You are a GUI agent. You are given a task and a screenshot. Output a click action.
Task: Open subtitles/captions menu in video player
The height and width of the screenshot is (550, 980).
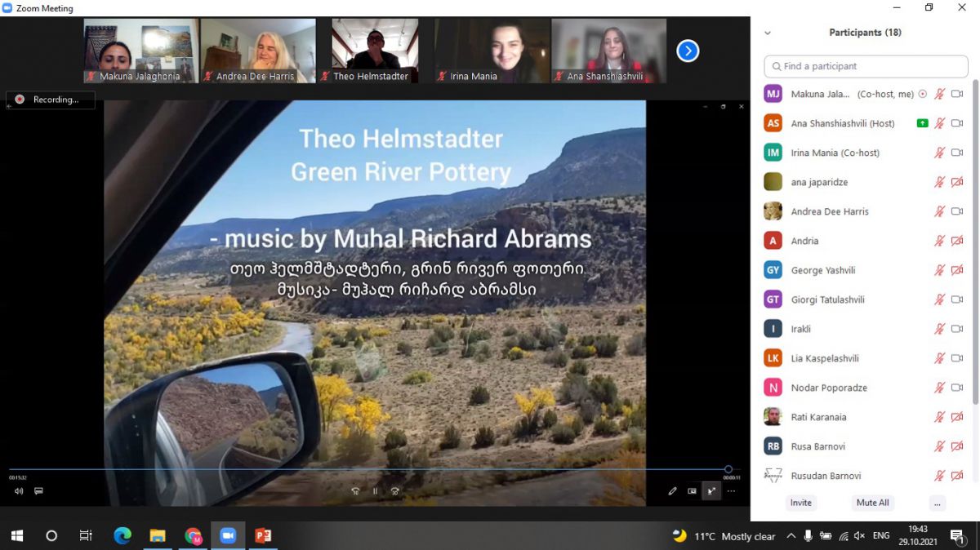coord(38,491)
